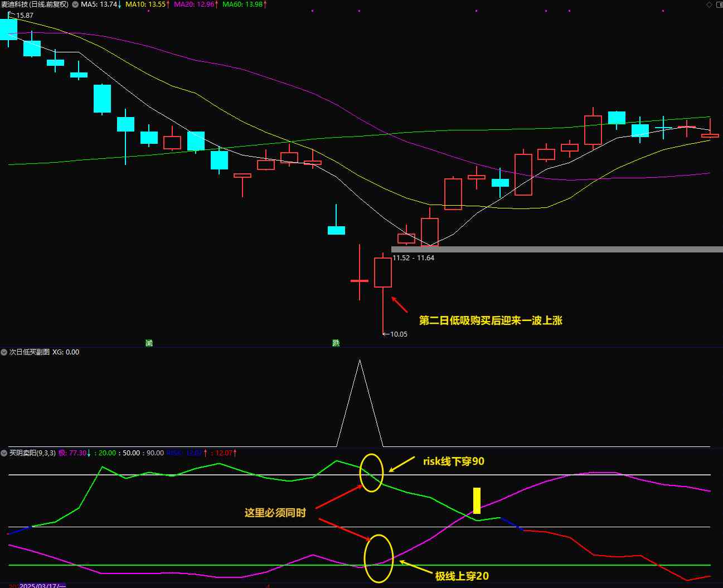Click the diamond icon at top-right corner

point(709,4)
